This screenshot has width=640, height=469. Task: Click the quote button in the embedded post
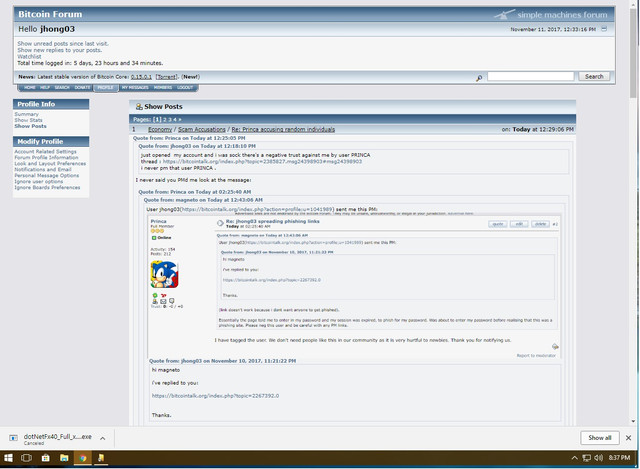(498, 224)
